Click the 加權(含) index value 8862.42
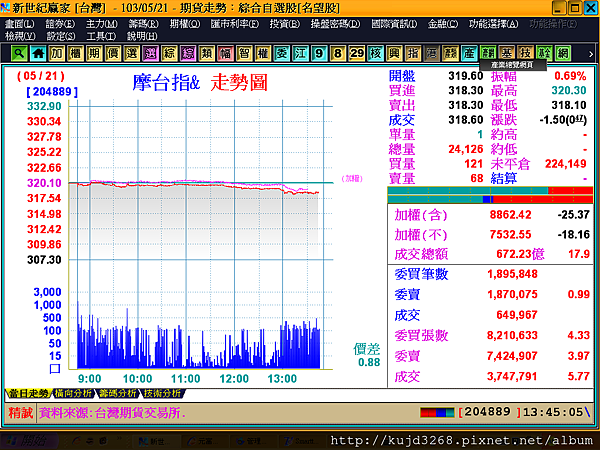 pyautogui.click(x=510, y=215)
